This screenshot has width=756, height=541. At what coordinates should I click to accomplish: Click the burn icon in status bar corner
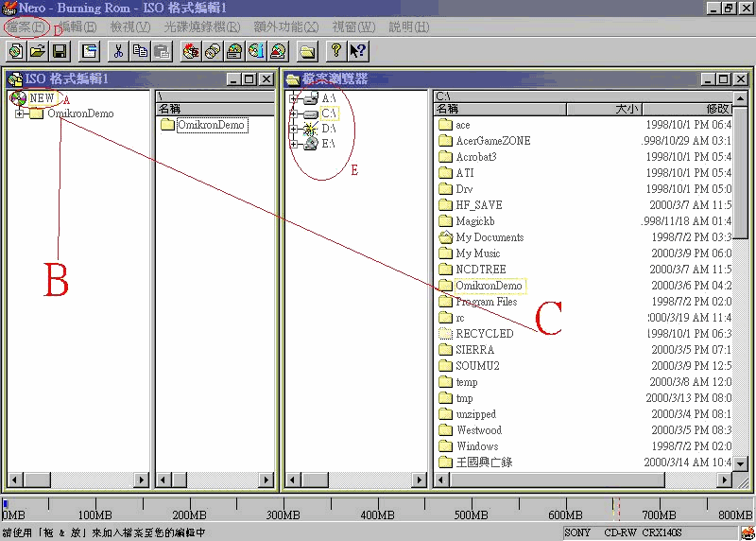coord(747,532)
